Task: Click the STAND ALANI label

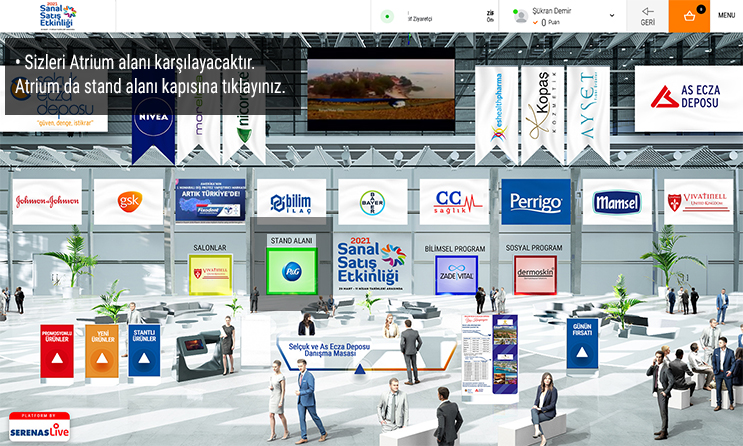Action: tap(291, 241)
